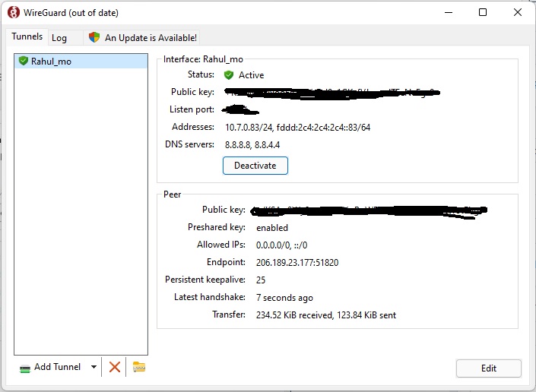
Task: Click the green Active status shield icon
Action: click(229, 75)
